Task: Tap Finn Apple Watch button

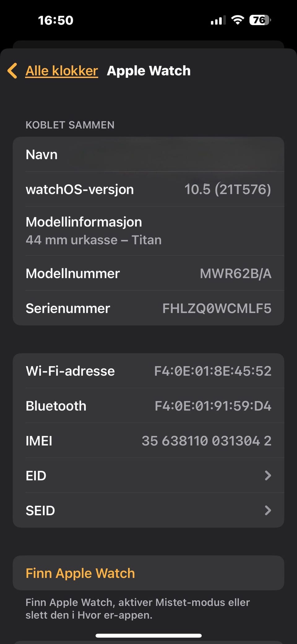Action: pyautogui.click(x=80, y=573)
